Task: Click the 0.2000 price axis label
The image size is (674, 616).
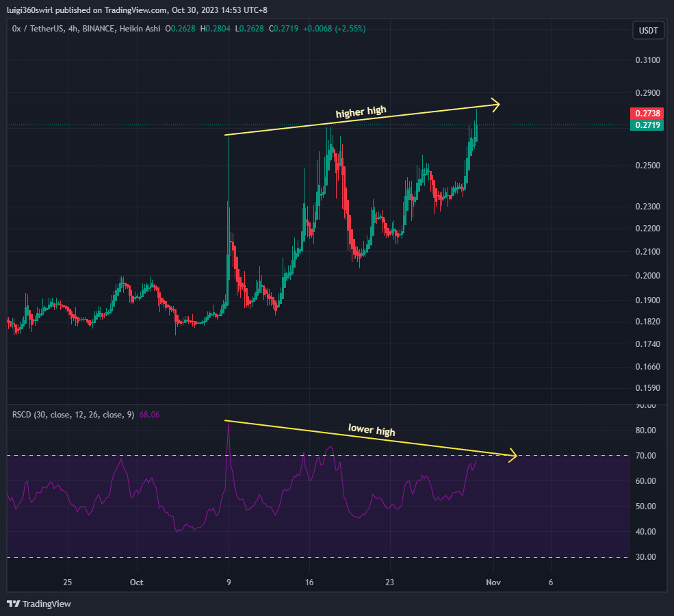Action: 648,276
